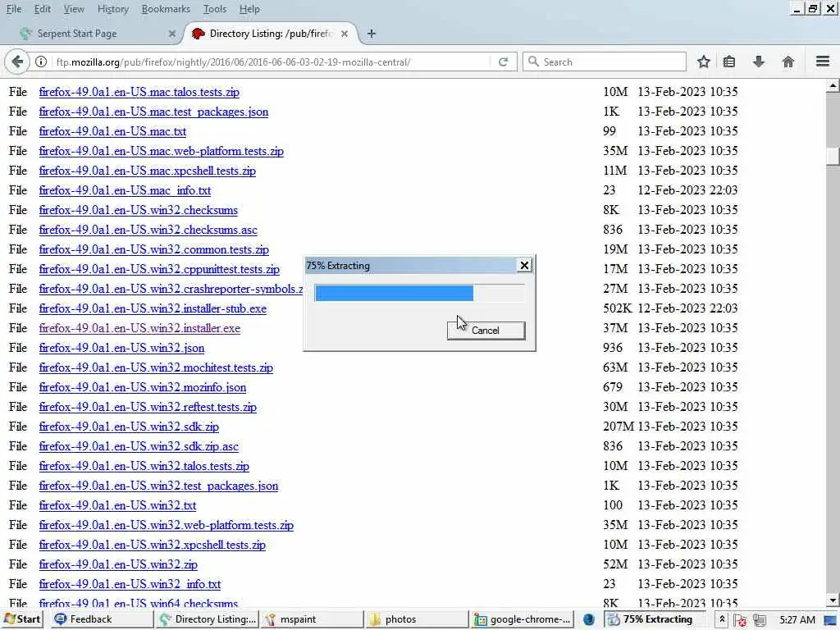Screen dimensions: 840x630
Task: Reload the page with the refresh icon
Action: [x=503, y=62]
